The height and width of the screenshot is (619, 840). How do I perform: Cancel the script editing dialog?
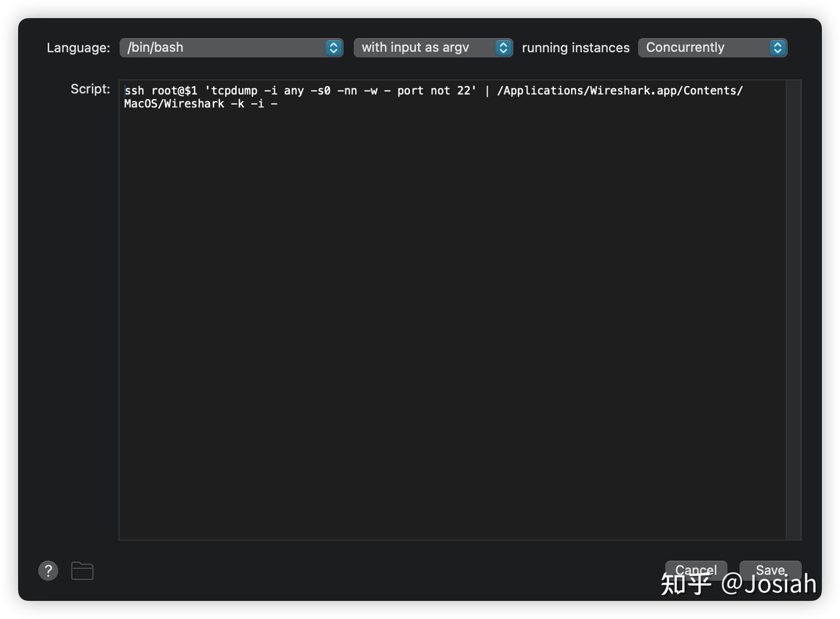pos(696,570)
